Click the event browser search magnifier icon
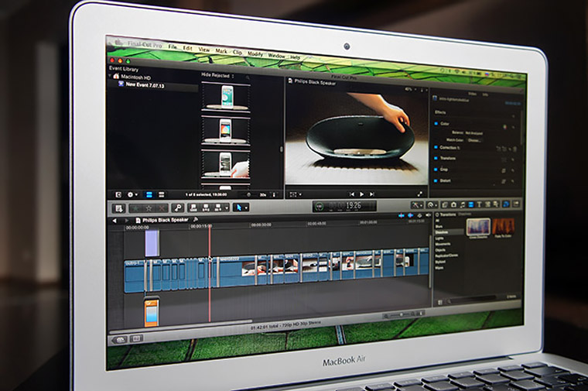 click(248, 77)
